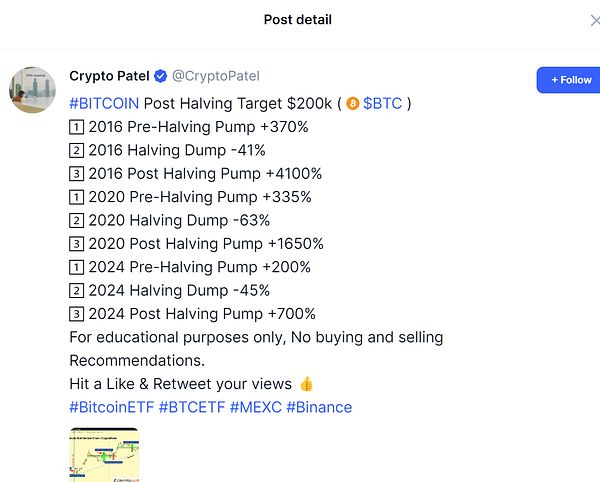
Task: Click the orange Bitcoin coin icon
Action: pyautogui.click(x=352, y=103)
